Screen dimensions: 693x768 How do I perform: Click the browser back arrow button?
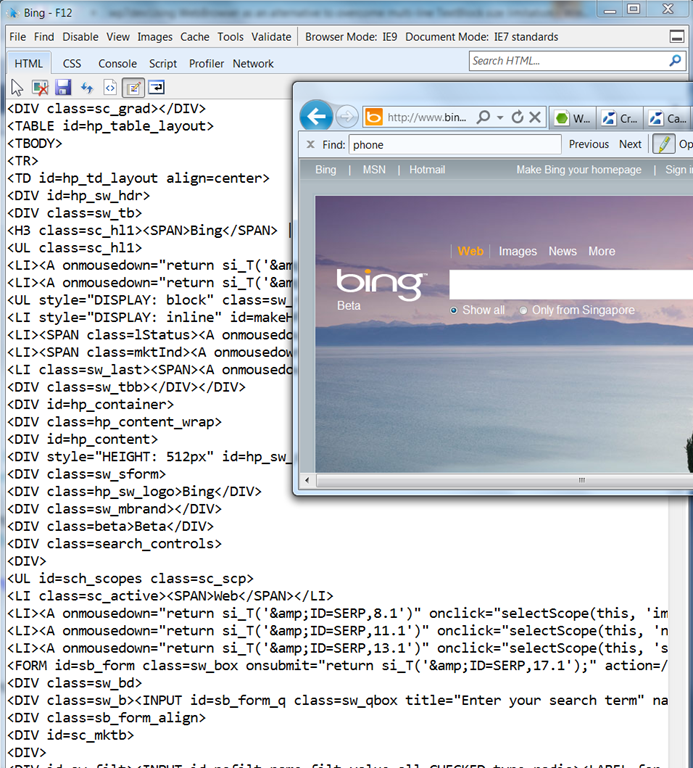pyautogui.click(x=316, y=117)
